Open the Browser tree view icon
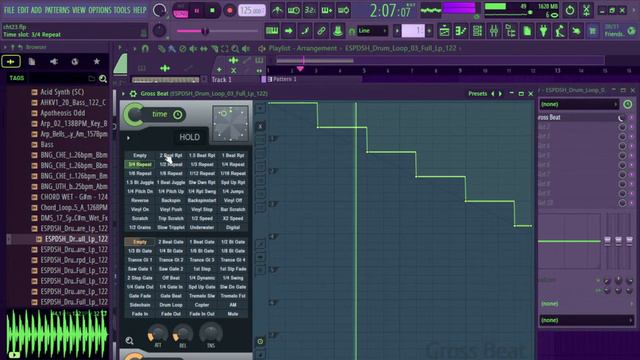 (511, 31)
